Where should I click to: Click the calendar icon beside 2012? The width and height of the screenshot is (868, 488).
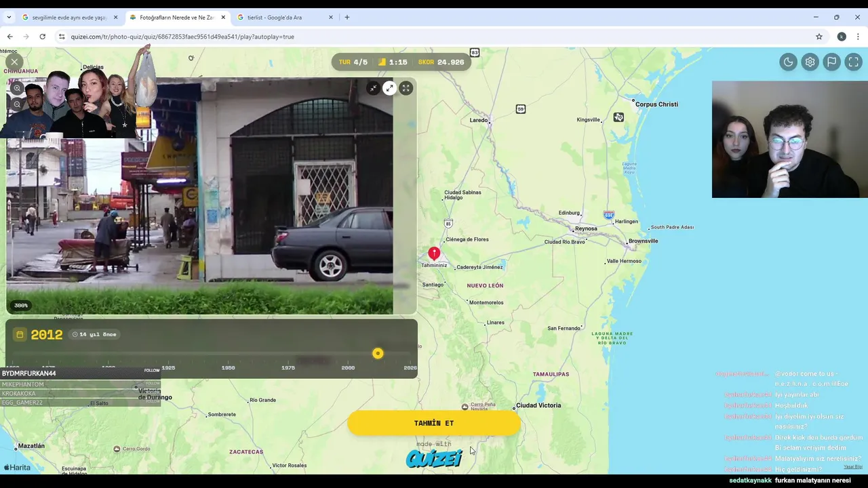pyautogui.click(x=20, y=334)
